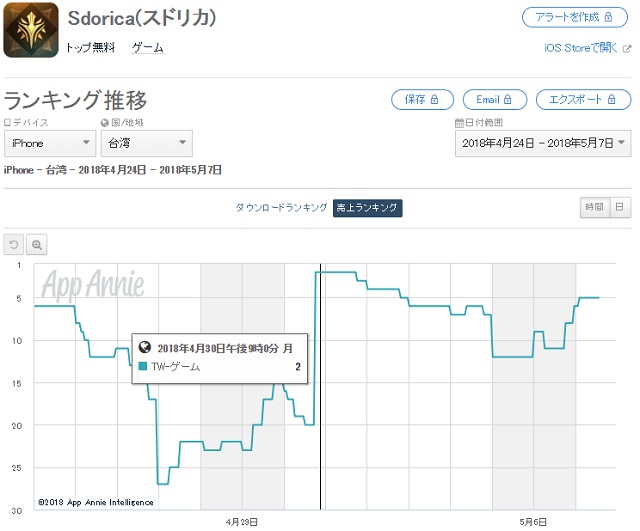Viewport: 640px width, 531px height.
Task: Click the reset zoom undo icon
Action: point(15,244)
